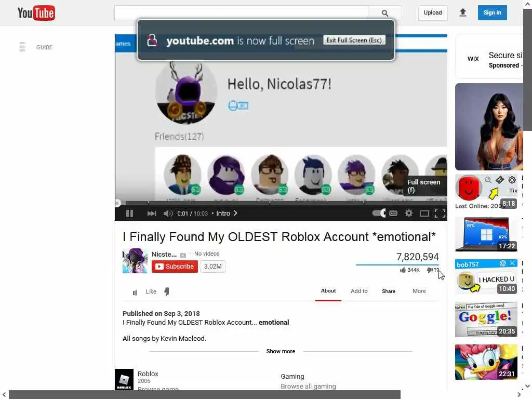Screen dimensions: 532x399
Task: Click the Like button below the channel
Action: tap(151, 291)
